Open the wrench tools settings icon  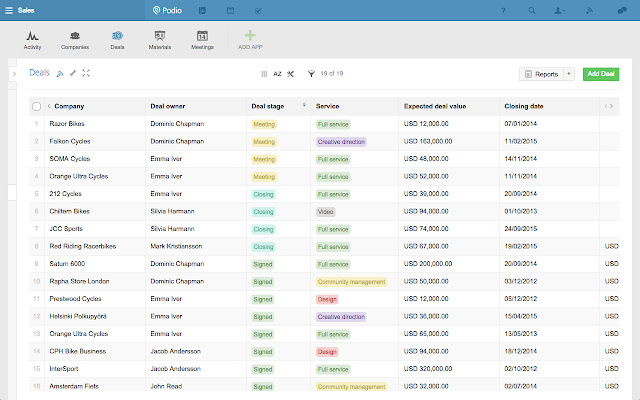point(290,74)
